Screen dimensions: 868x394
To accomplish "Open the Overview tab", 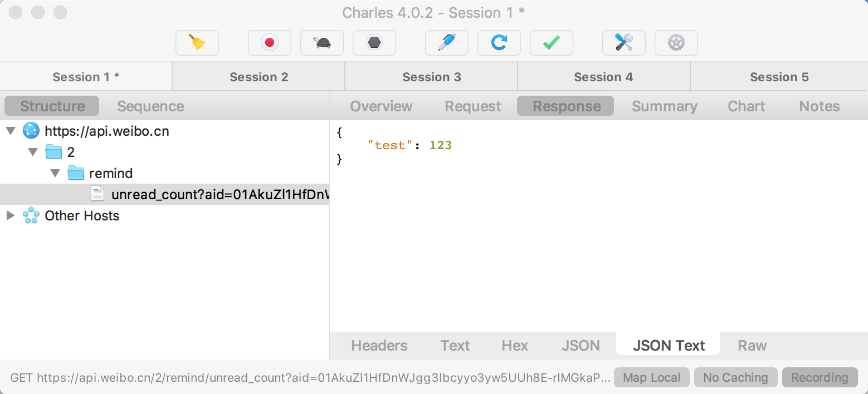I will point(381,106).
